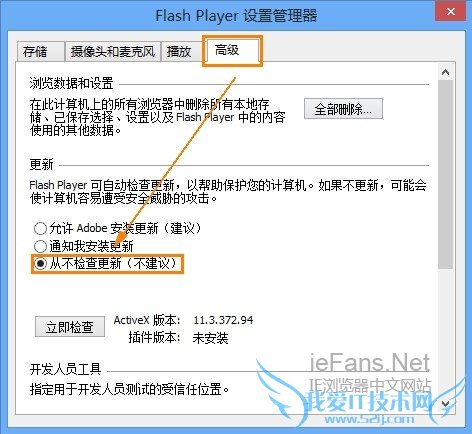Click the empty scrollbar track below the thumb
Image resolution: width=472 pixels, height=434 pixels.
(x=445, y=332)
